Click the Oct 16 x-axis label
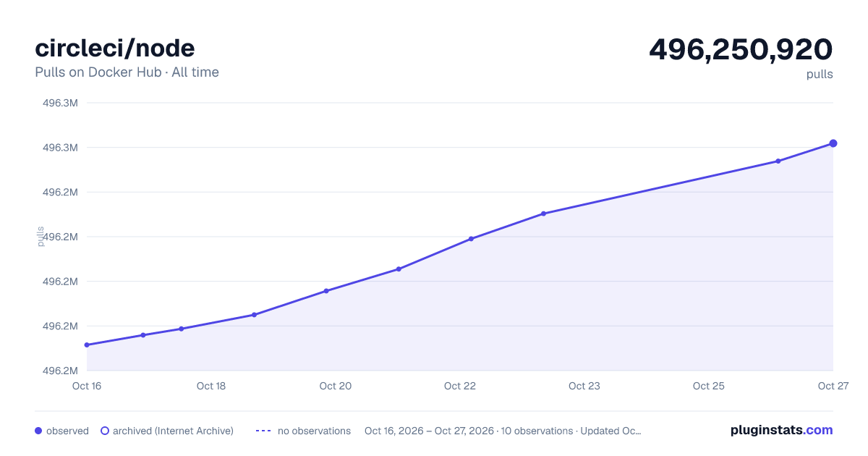This screenshot has width=868, height=456. tap(87, 386)
